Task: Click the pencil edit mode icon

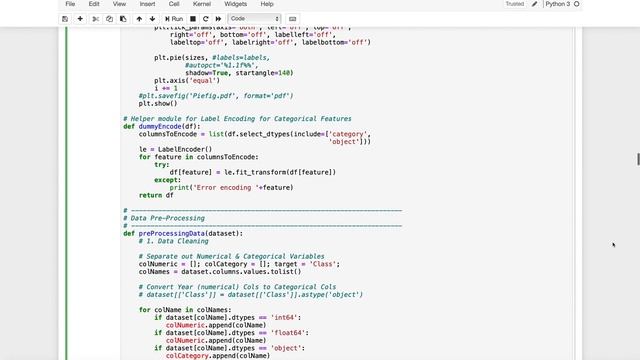Action: coord(534,4)
